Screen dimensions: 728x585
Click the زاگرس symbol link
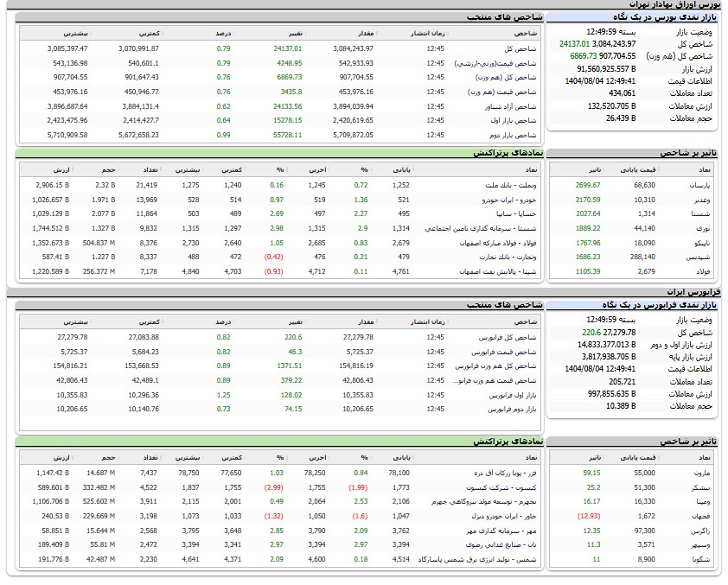pos(698,531)
